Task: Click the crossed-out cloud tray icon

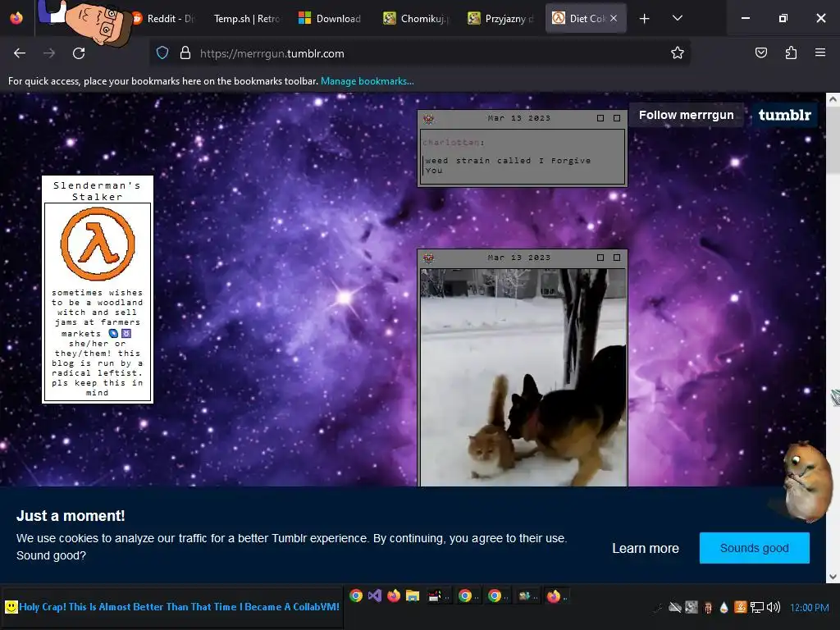Action: point(675,607)
